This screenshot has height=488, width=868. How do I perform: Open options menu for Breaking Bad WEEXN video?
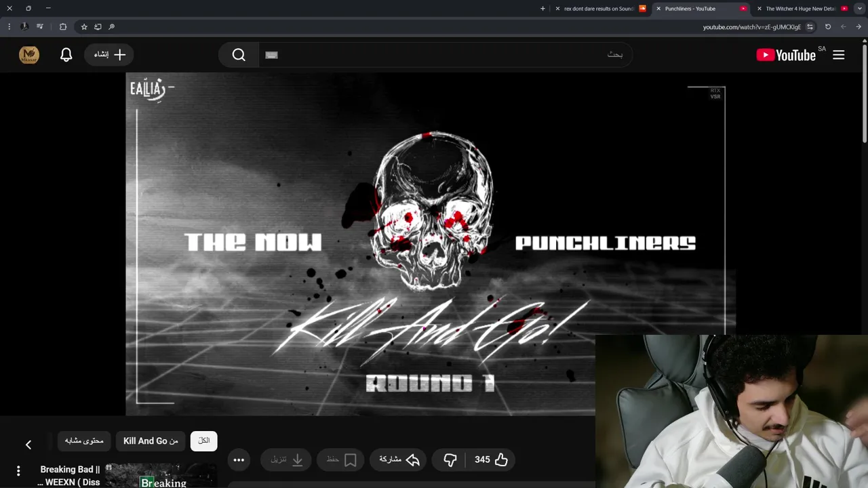point(18,470)
